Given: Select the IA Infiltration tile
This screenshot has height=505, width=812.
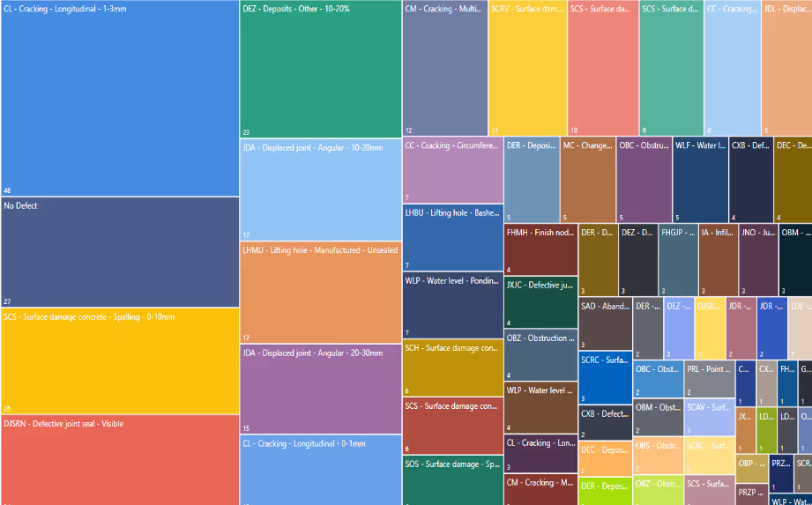Looking at the screenshot, I should (719, 260).
